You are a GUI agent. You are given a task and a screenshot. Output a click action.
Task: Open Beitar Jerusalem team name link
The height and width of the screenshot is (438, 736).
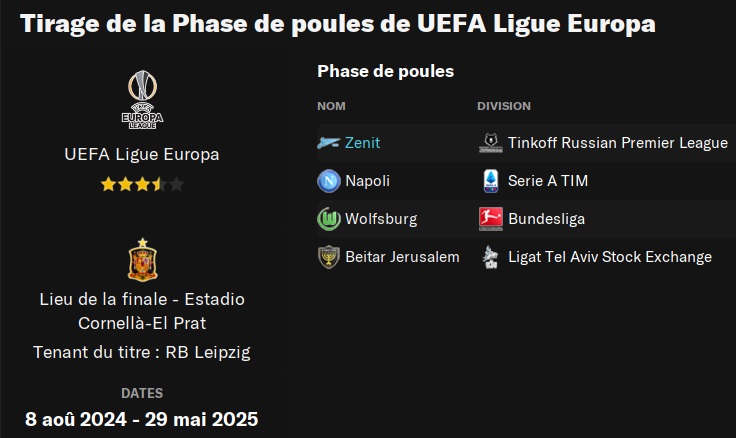[402, 257]
